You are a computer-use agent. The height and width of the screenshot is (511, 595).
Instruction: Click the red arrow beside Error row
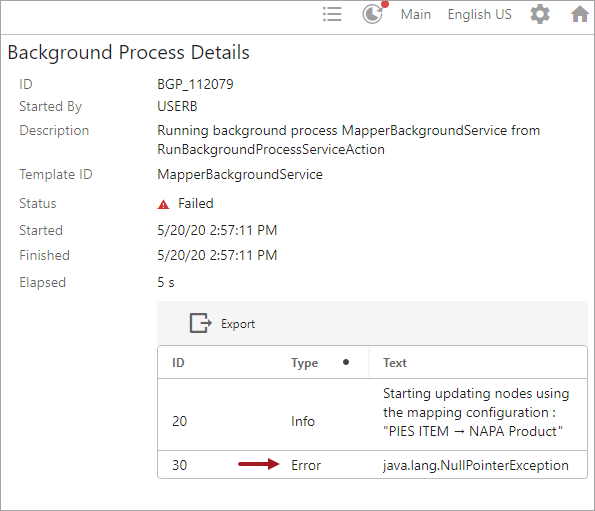258,464
